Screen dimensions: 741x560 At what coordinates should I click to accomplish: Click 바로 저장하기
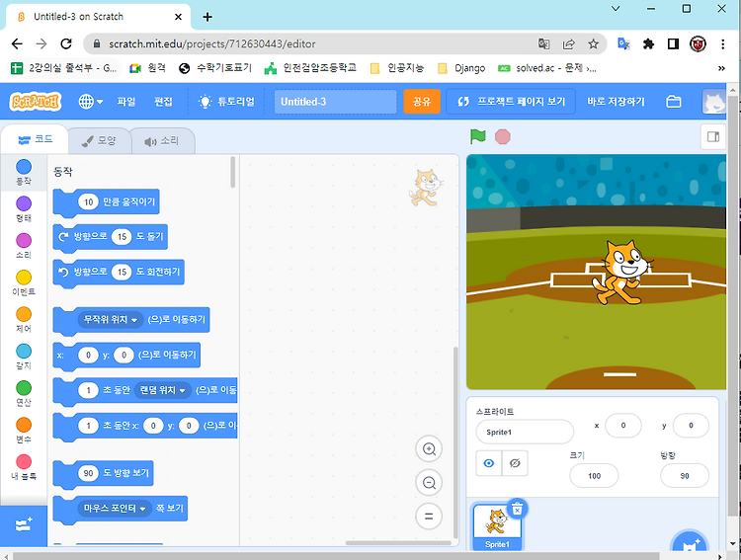616,102
